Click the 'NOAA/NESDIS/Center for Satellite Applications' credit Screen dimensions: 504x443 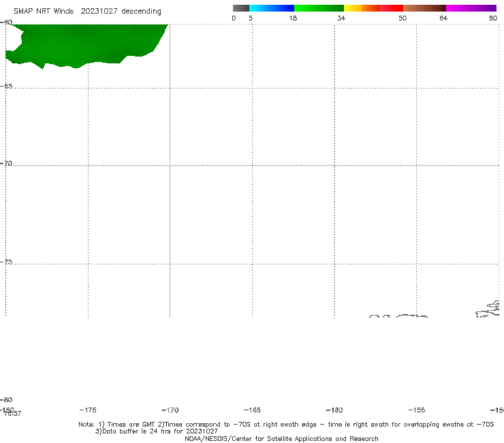point(281,438)
